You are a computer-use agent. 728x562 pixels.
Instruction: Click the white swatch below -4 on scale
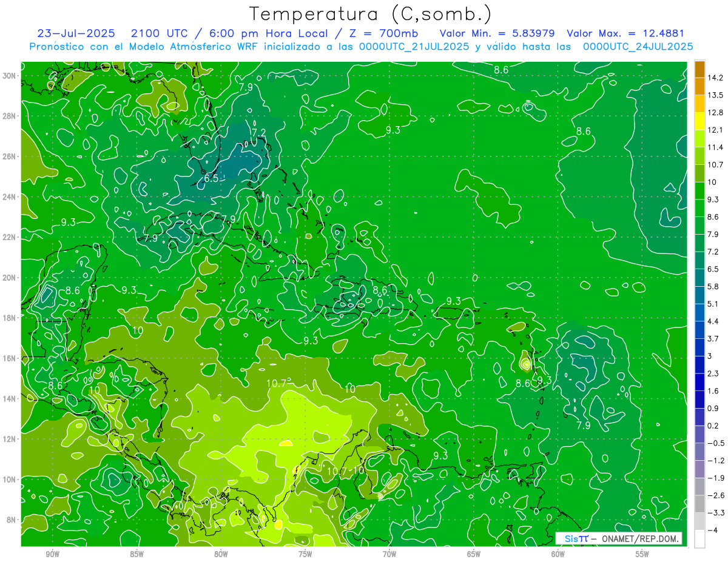[x=699, y=538]
